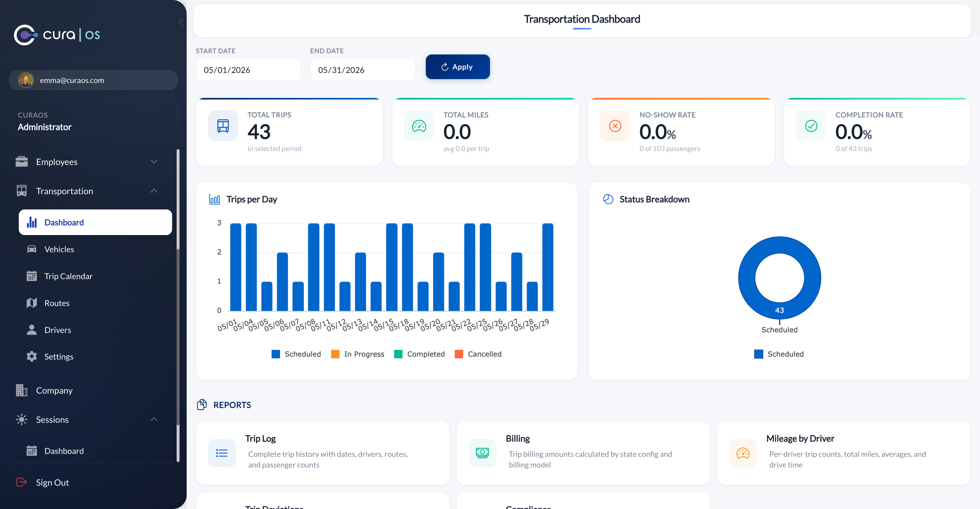Click the emma@curaos.com account pill
The width and height of the screenshot is (980, 509).
coord(93,80)
